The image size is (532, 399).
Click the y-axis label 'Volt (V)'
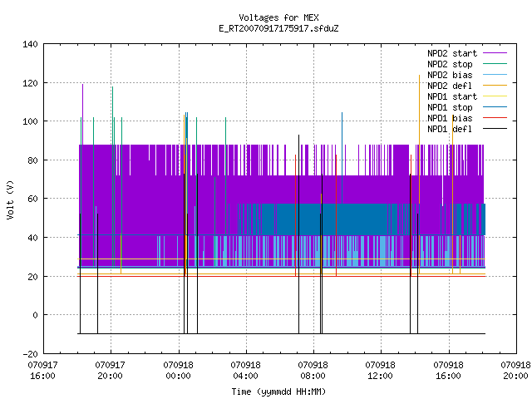coord(10,199)
